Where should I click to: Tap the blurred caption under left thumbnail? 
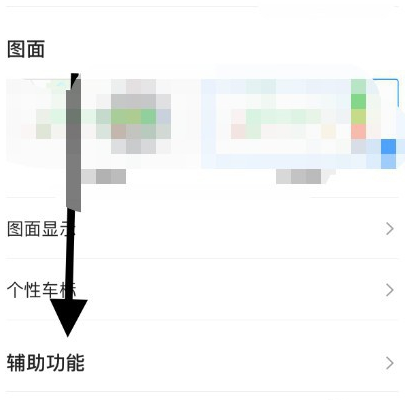coord(104,176)
